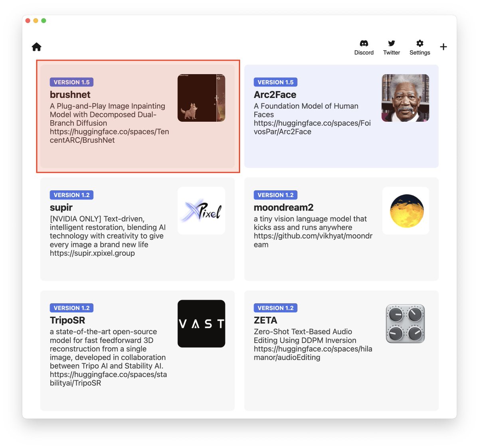Screen dimensions: 479x448
Task: Click the supir XPixel logo thumbnail
Action: (x=201, y=210)
